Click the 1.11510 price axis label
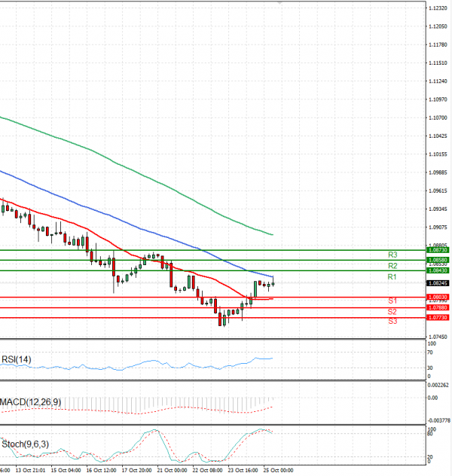The height and width of the screenshot is (476, 452). coord(438,63)
